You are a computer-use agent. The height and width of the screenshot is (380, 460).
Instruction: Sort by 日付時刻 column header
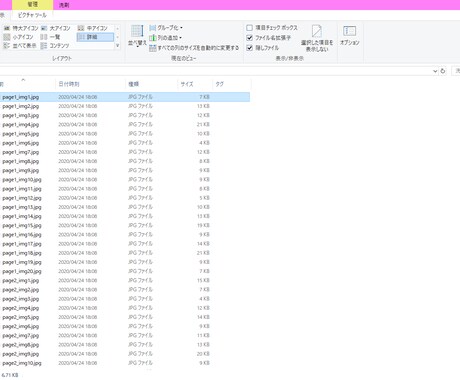90,84
